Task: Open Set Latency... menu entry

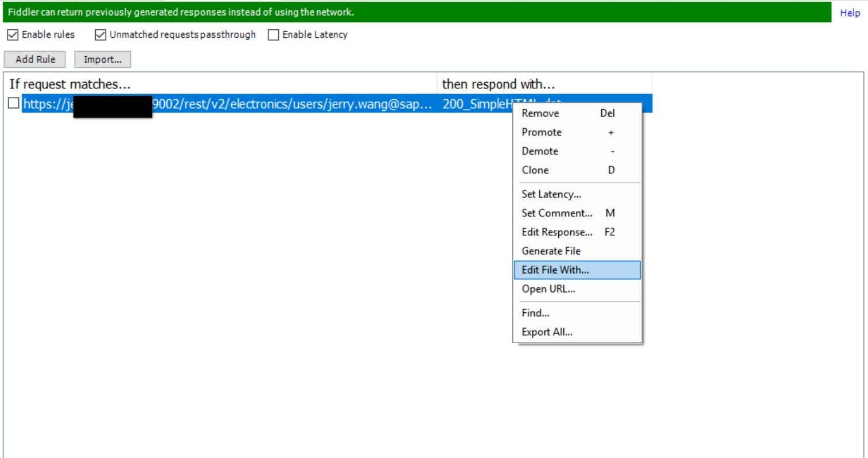Action: (x=577, y=194)
